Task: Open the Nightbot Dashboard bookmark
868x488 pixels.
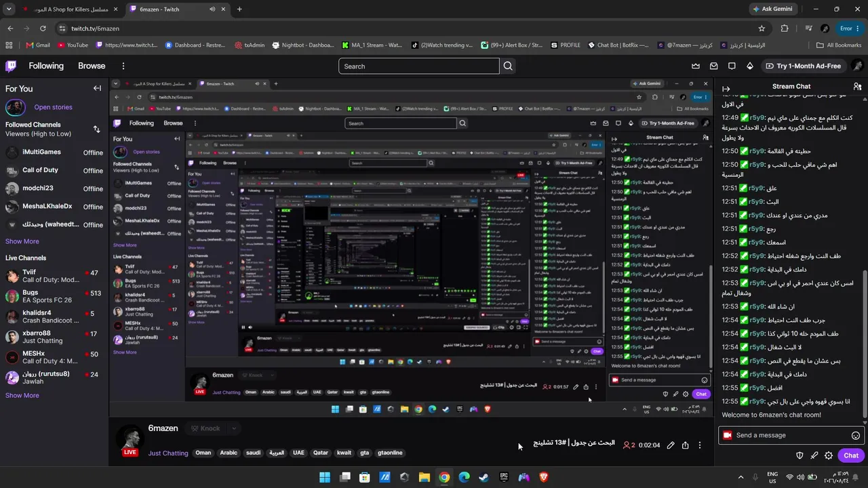Action: tap(303, 45)
